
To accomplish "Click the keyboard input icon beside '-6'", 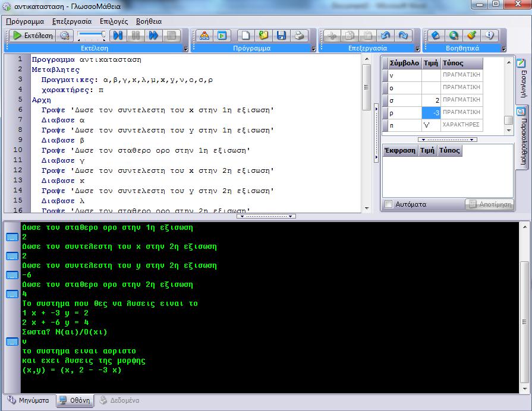I will (x=12, y=275).
